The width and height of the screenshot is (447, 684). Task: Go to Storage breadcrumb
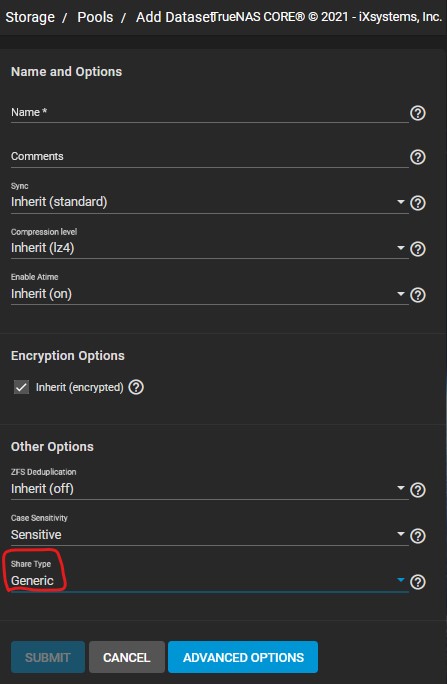pos(30,17)
